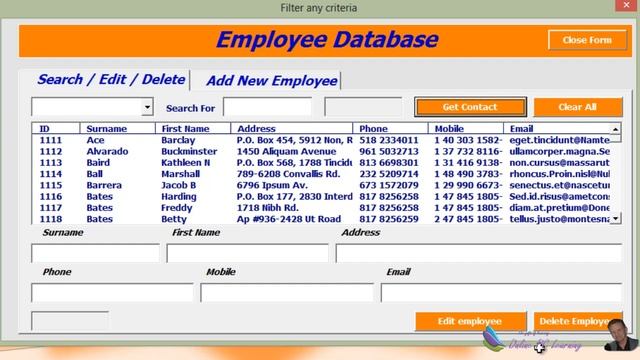Click email eget.tincidunt@Namte
The width and height of the screenshot is (640, 360).
[560, 140]
